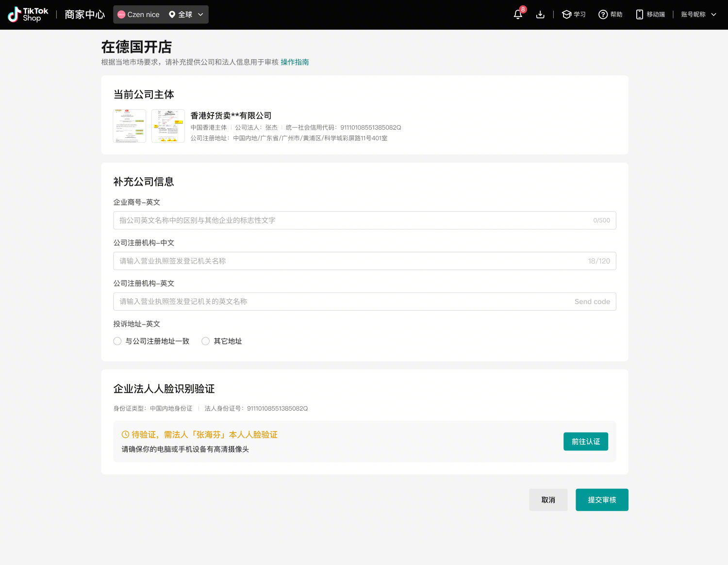Viewport: 728px width, 565px height.
Task: Select 与公司注册地址一致 radio option
Action: [117, 341]
